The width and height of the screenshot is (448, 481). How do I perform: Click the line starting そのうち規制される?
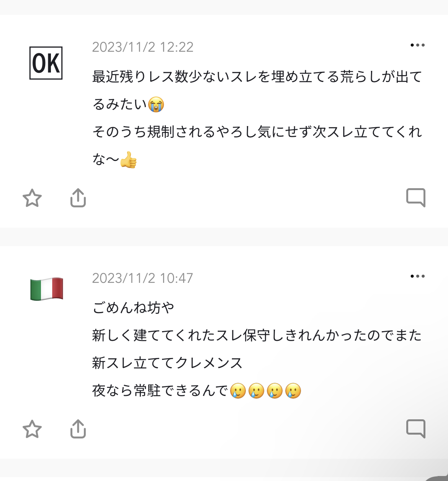click(257, 132)
